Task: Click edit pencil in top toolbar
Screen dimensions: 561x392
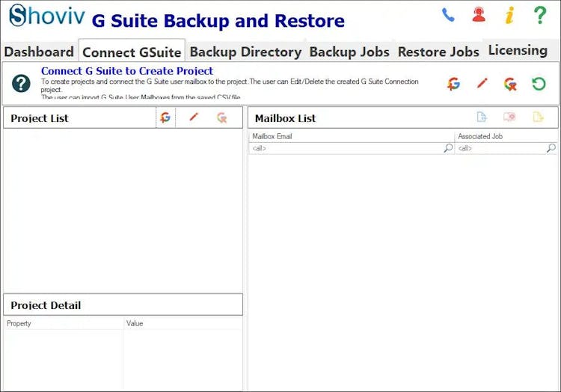Action: [482, 83]
